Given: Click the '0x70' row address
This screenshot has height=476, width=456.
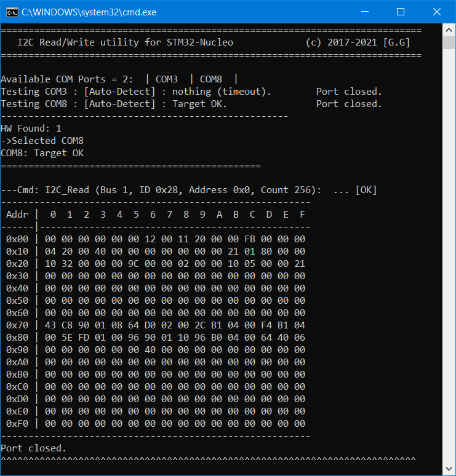Looking at the screenshot, I should coord(17,325).
